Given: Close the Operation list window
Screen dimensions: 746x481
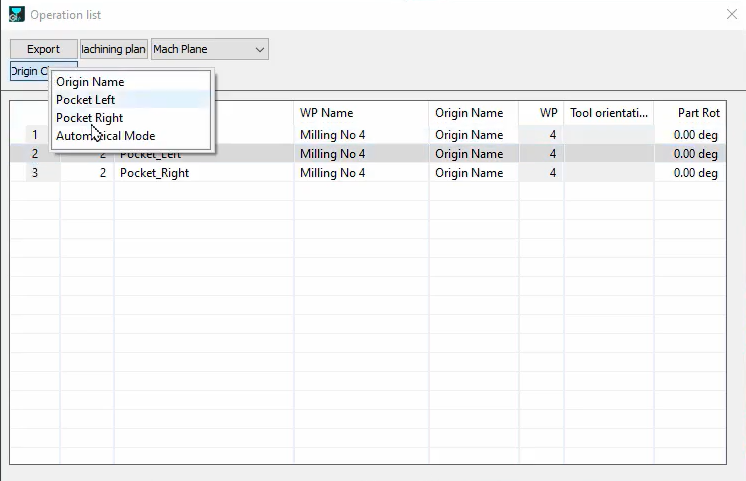Looking at the screenshot, I should [x=730, y=15].
